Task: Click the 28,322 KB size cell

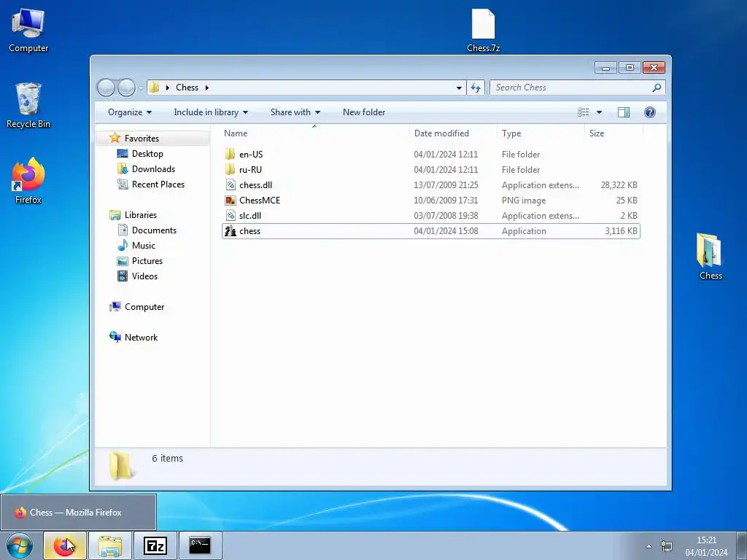Action: tap(619, 184)
